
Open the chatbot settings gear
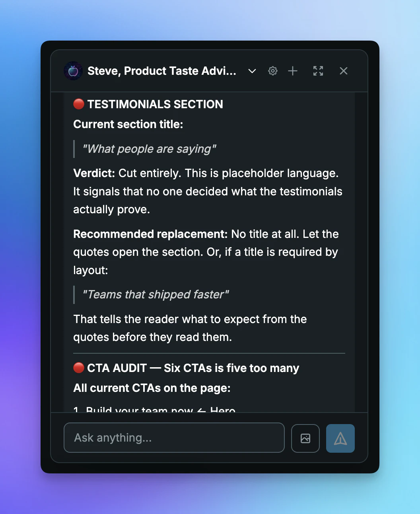click(272, 71)
